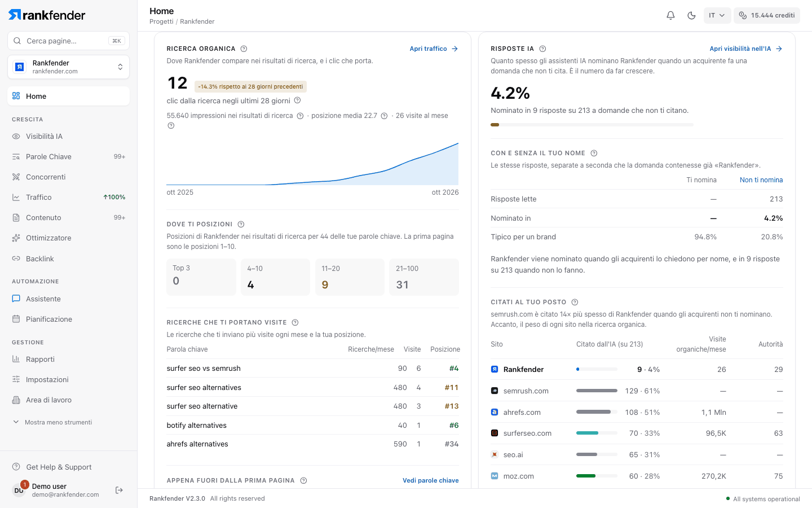Toggle dark mode moon icon
Screen dimensions: 812x508
coord(691,15)
